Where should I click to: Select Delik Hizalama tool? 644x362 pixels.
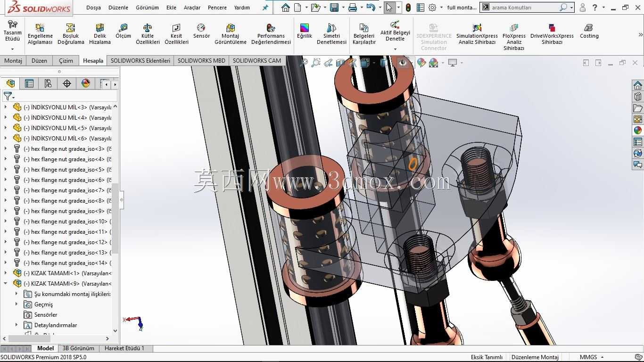[x=100, y=34]
